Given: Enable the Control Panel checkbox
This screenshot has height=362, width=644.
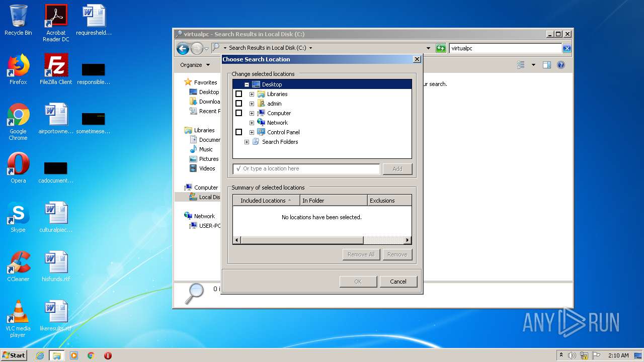Looking at the screenshot, I should 239,132.
